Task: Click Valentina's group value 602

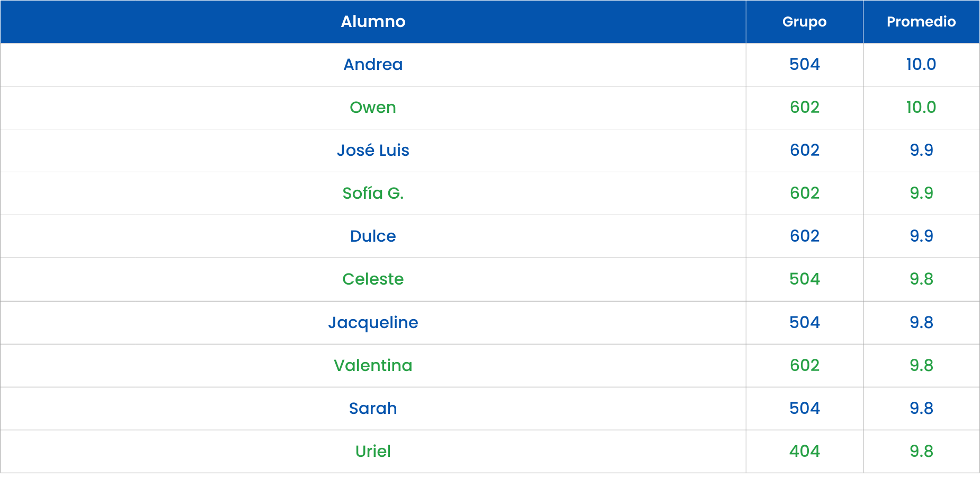Action: coord(804,366)
